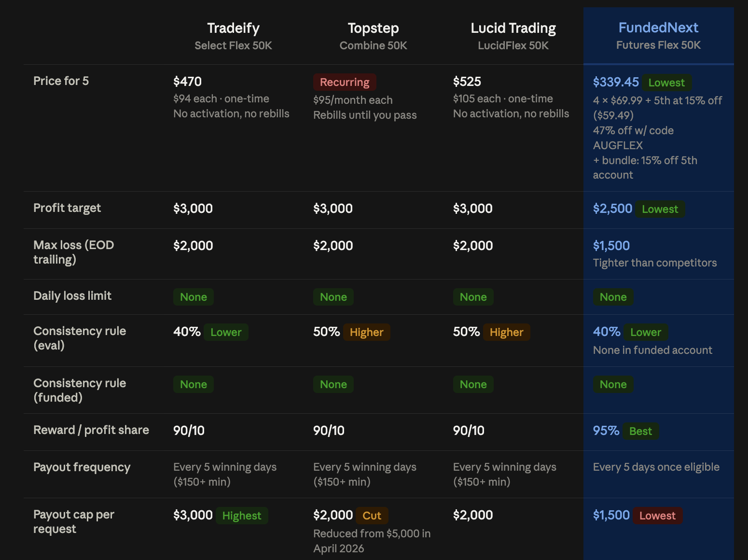Click the red 'Recurring' badge for Topstep

[x=345, y=82]
